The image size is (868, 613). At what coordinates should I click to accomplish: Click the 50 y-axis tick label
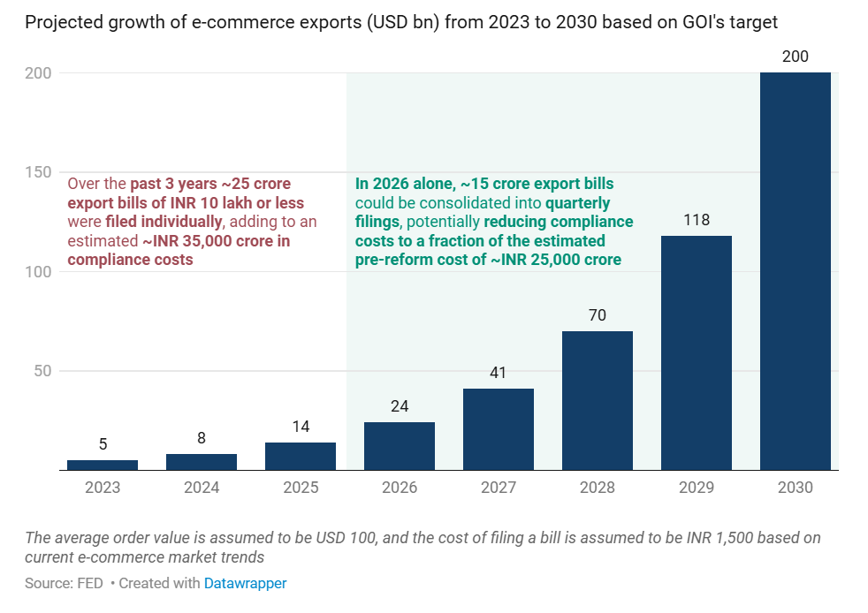coord(41,371)
